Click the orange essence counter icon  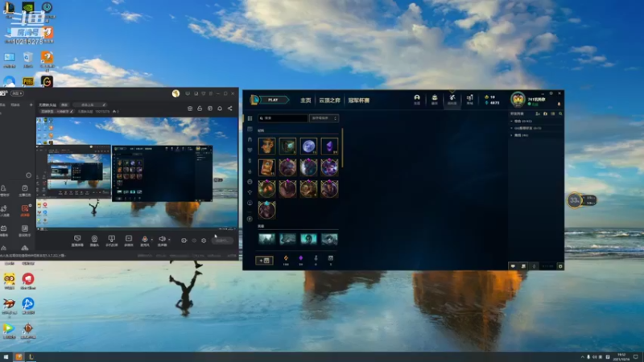(286, 258)
